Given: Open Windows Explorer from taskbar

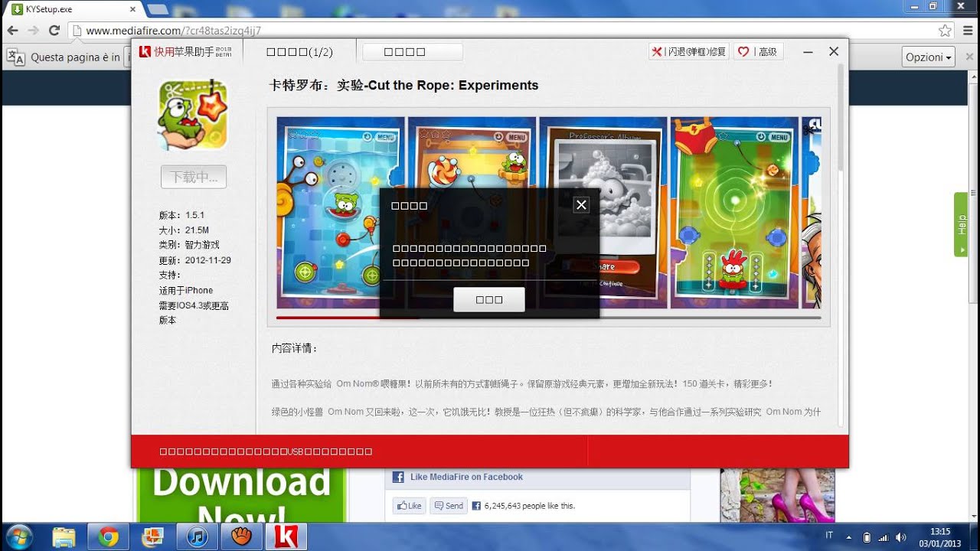Looking at the screenshot, I should coord(64,537).
